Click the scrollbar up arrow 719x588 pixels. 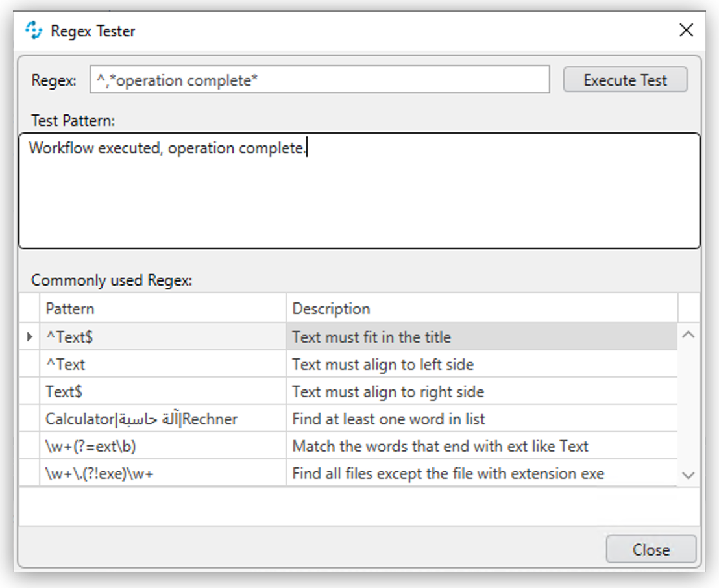(689, 336)
